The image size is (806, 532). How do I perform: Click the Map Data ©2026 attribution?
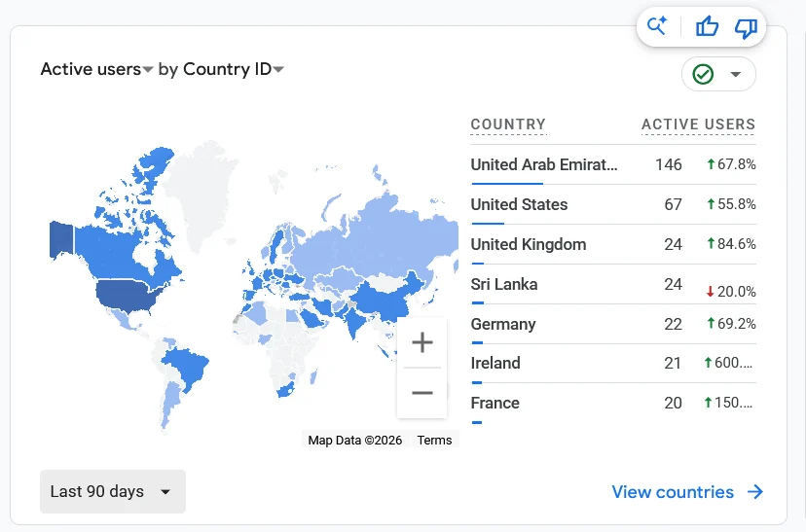(354, 440)
